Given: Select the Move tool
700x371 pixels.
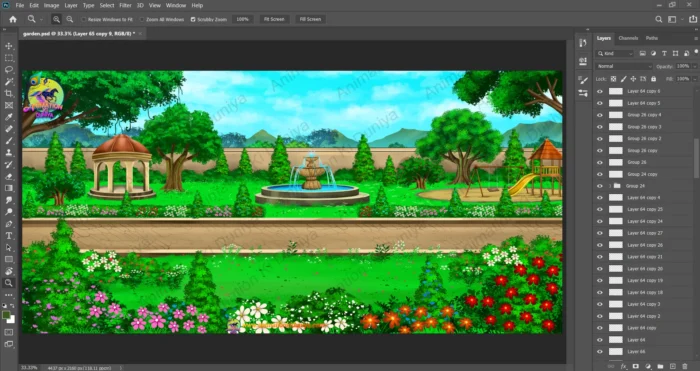Looking at the screenshot, I should 8,46.
